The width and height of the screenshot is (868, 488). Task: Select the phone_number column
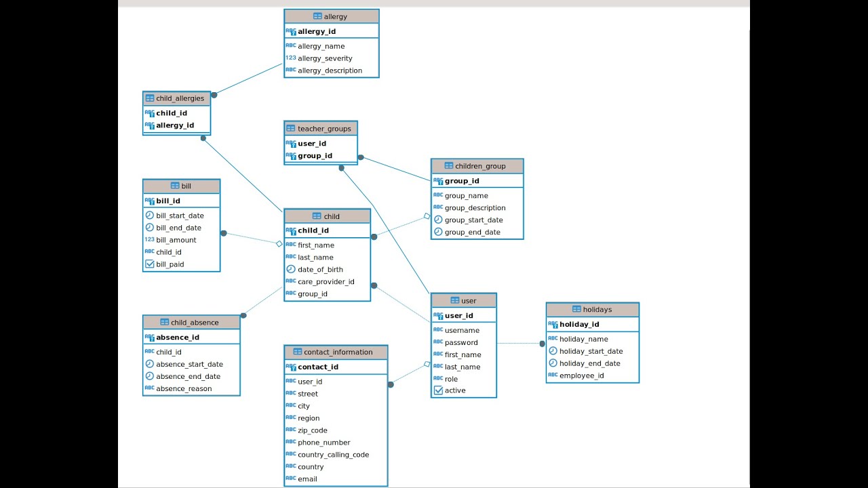pos(324,443)
